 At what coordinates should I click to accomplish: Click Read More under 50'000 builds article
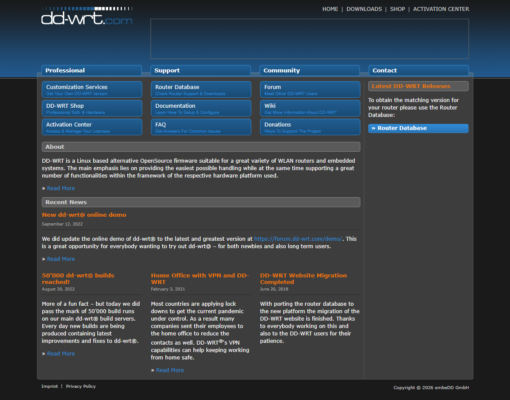tap(61, 354)
